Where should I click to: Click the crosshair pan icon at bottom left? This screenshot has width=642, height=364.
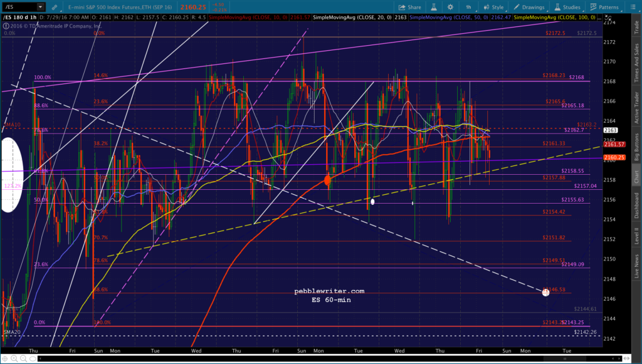tap(5, 359)
